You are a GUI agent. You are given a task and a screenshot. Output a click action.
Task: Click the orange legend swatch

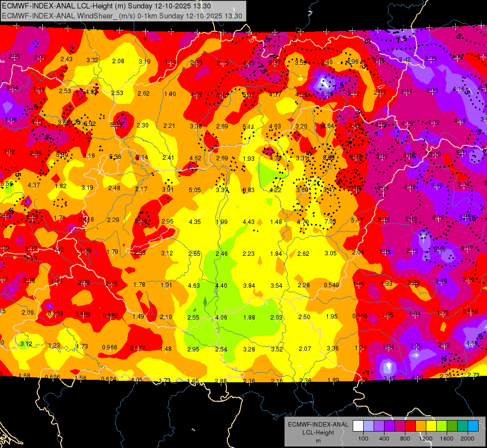click(x=421, y=426)
